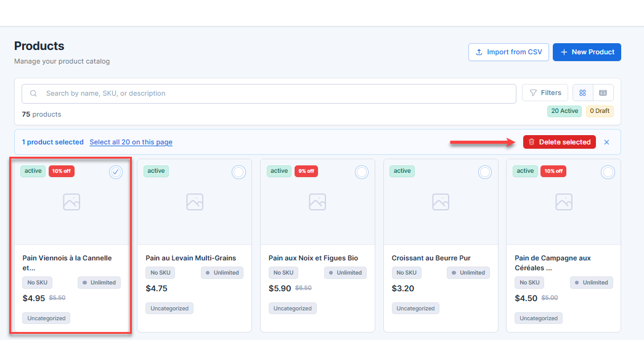Click the Select all 20 on this page link
This screenshot has height=340, width=644.
click(131, 142)
